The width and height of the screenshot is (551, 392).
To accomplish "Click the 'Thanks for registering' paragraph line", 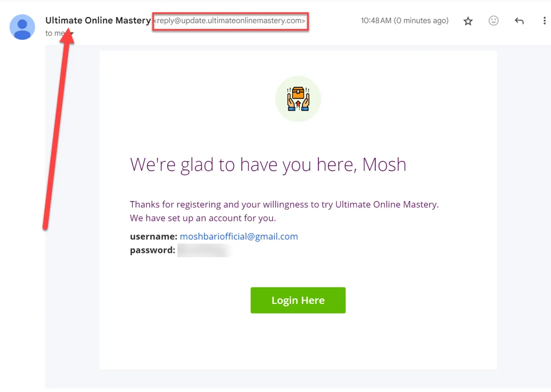I will pyautogui.click(x=284, y=205).
